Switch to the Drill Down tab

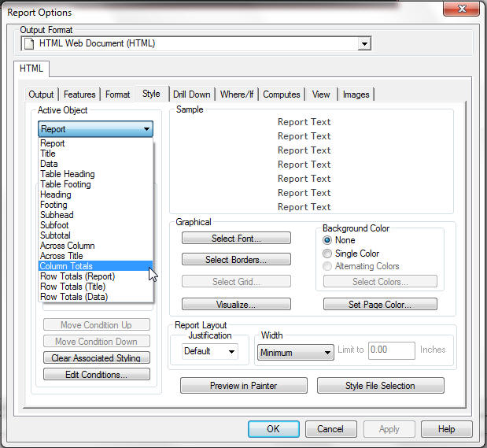191,94
